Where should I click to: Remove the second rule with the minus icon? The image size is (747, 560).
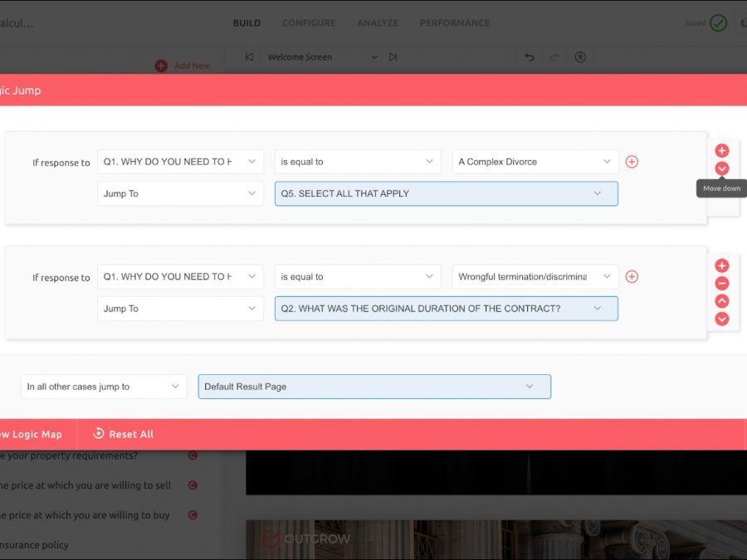tap(722, 284)
